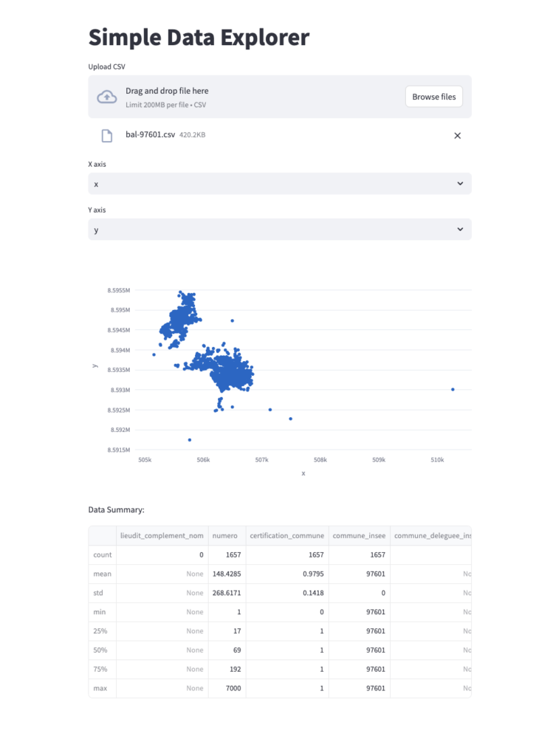536x756 pixels.
Task: Click the lieudit_complement_nom column header
Action: 162,535
